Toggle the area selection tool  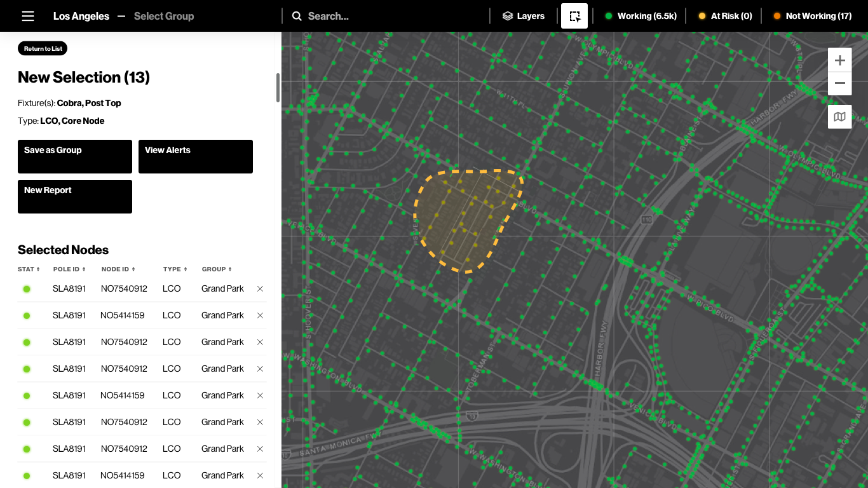pyautogui.click(x=574, y=16)
